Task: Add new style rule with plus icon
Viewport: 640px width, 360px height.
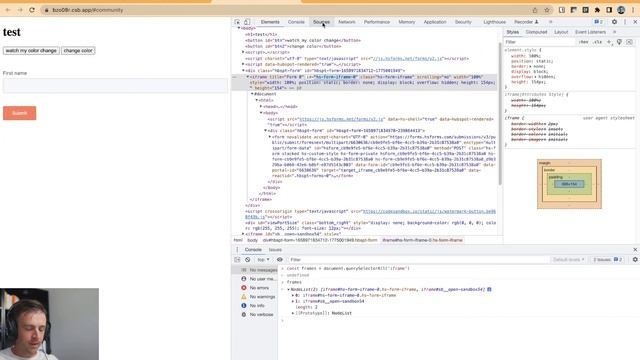Action: pyautogui.click(x=609, y=42)
